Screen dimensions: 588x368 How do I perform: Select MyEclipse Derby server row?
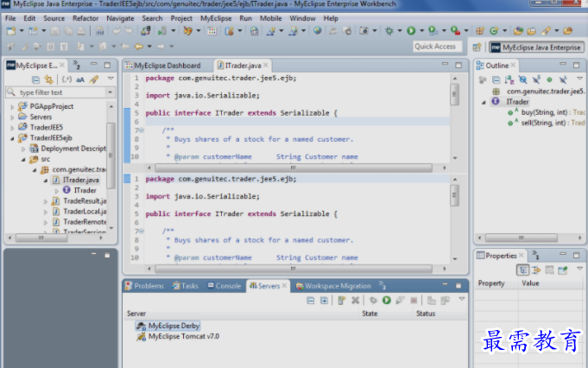[x=168, y=326]
